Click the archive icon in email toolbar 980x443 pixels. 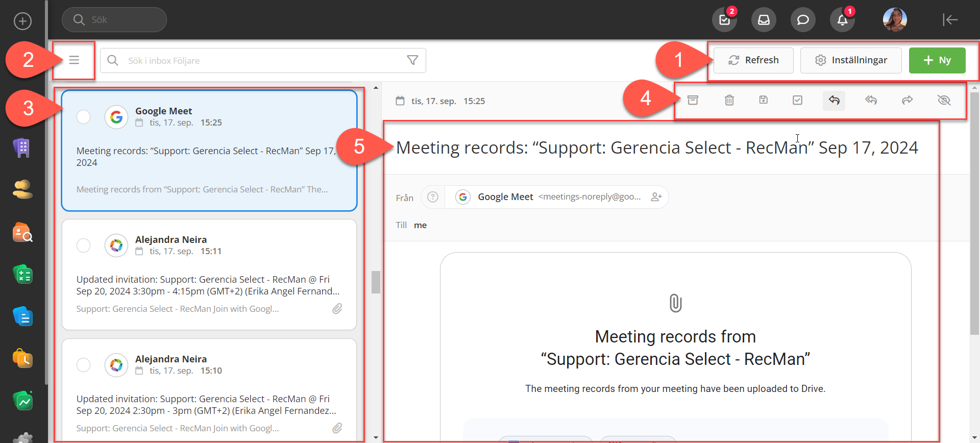[693, 100]
